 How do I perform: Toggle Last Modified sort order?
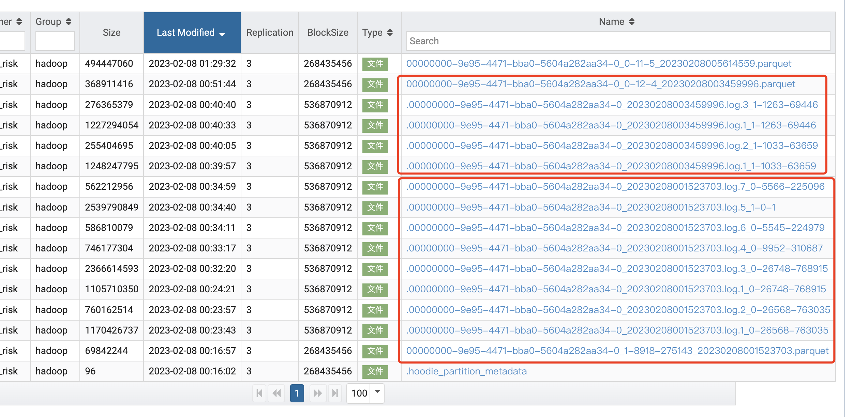pos(192,33)
